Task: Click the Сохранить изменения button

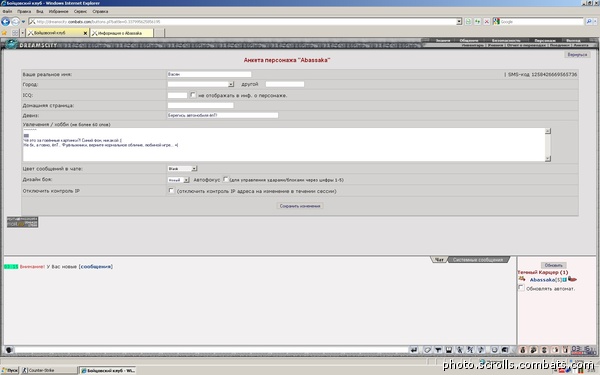Action: point(300,206)
